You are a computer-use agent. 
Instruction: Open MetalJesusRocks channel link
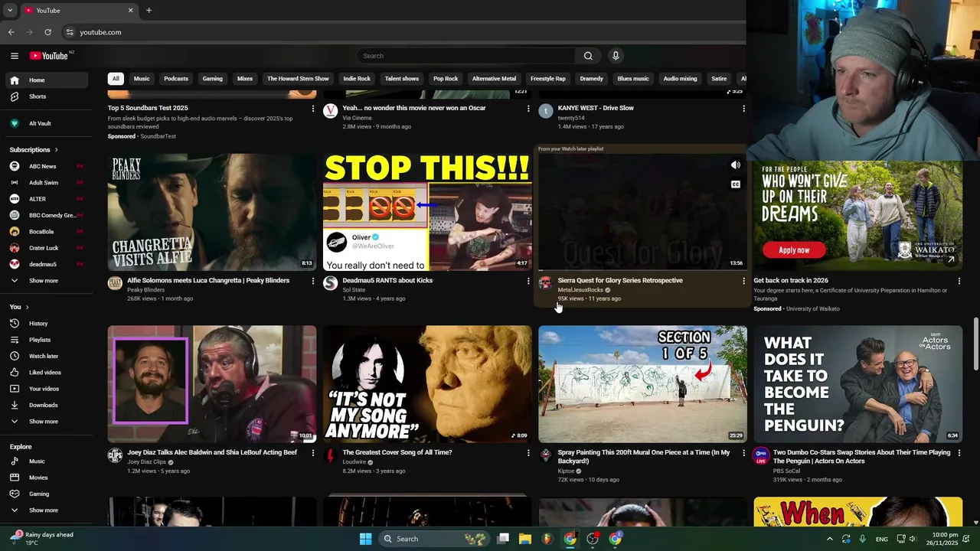(580, 290)
